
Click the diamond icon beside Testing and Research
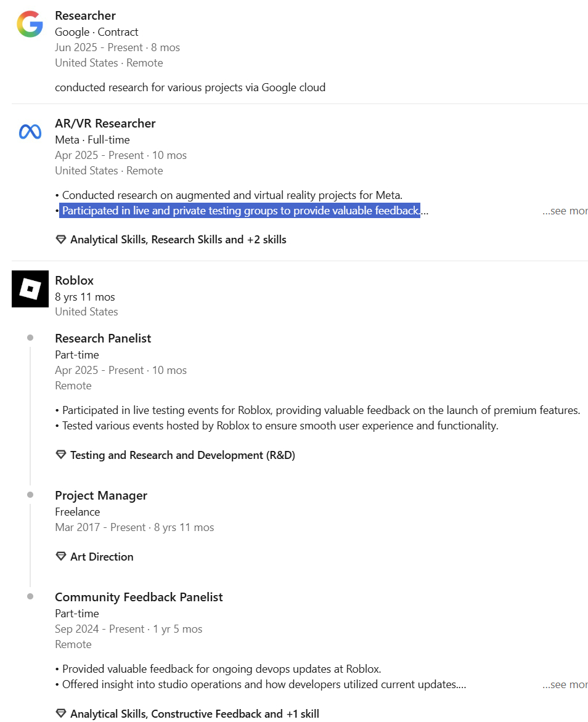[61, 455]
